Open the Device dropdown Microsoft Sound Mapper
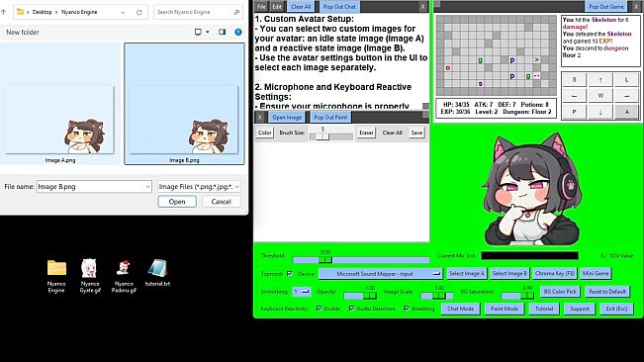Screen dimensions: 644x362 point(380,273)
